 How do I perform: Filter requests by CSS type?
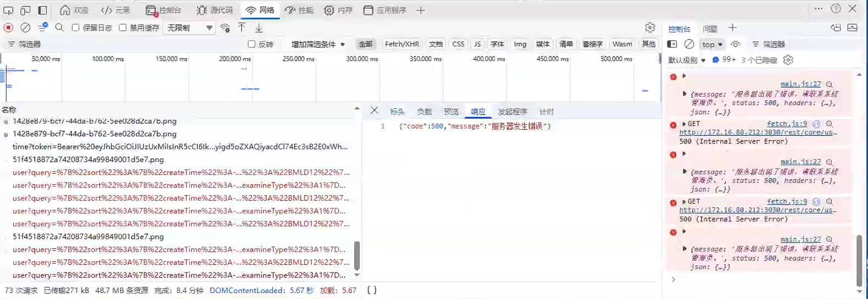point(458,44)
